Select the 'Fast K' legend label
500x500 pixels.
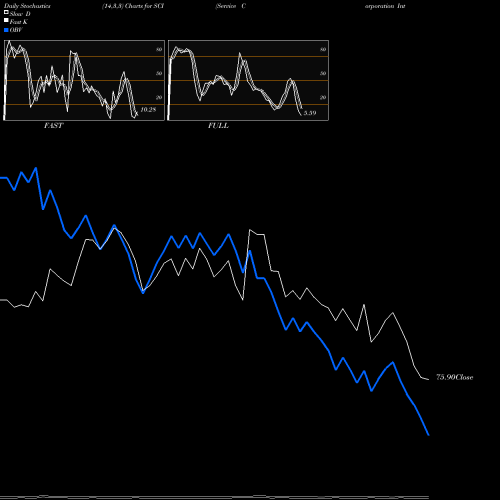pos(19,22)
